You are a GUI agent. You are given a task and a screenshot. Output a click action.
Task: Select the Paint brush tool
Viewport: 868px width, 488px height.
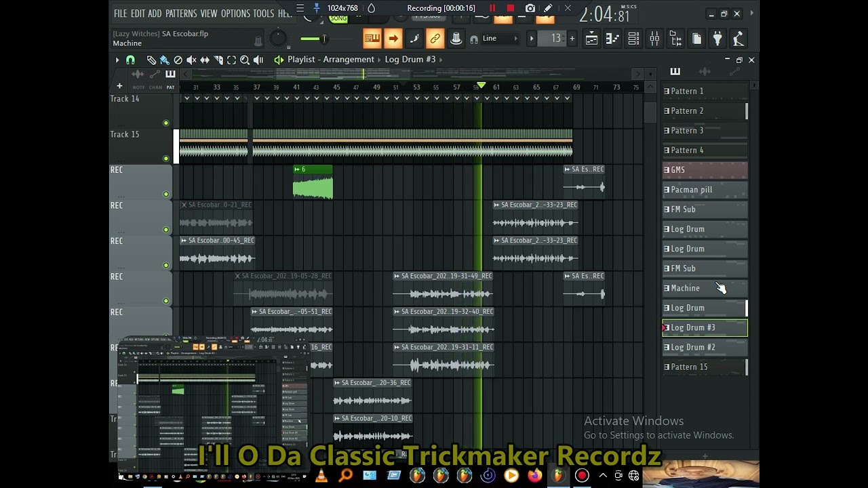164,60
